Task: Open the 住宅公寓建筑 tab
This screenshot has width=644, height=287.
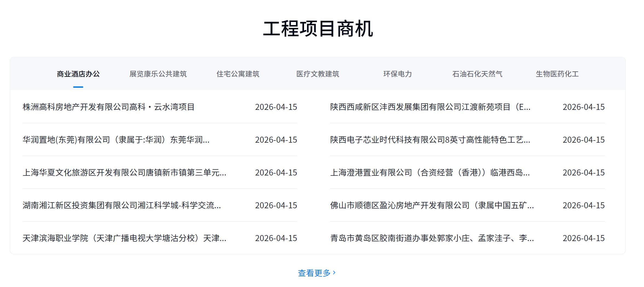Action: click(238, 74)
